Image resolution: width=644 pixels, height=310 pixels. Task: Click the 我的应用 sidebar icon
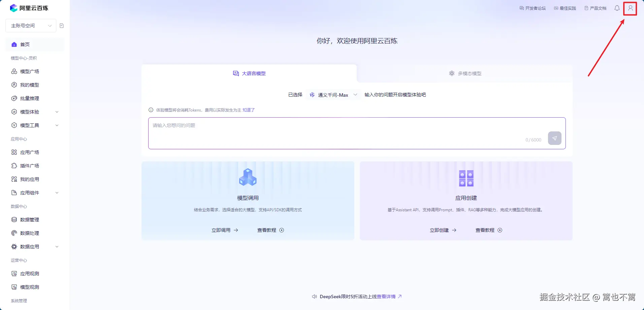pyautogui.click(x=14, y=179)
